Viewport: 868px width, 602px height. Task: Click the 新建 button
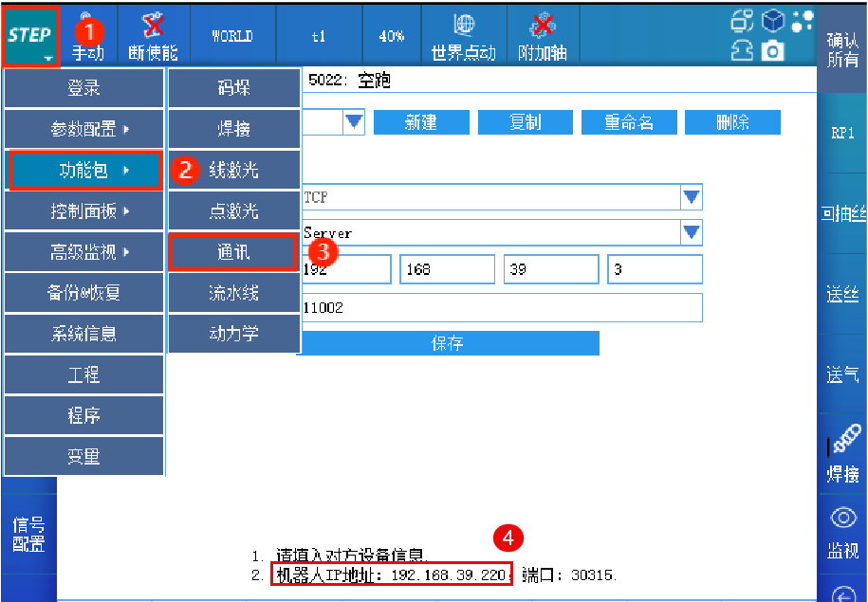[x=420, y=123]
